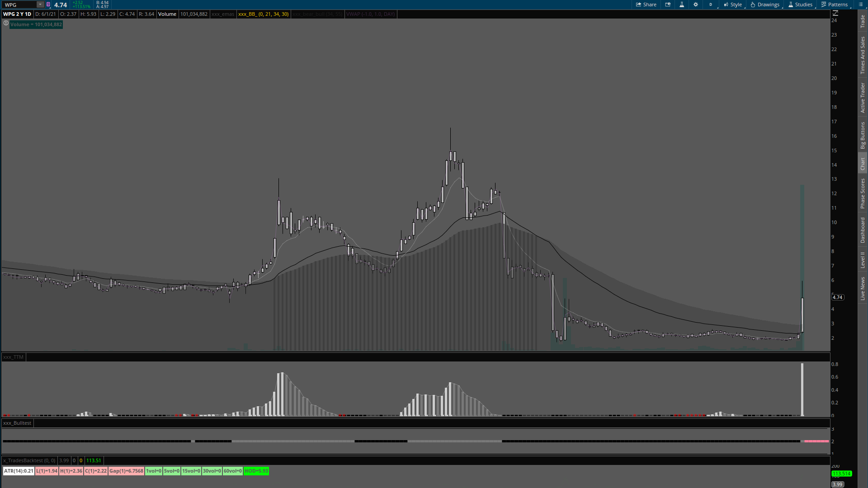Open the Studies menu

(800, 5)
